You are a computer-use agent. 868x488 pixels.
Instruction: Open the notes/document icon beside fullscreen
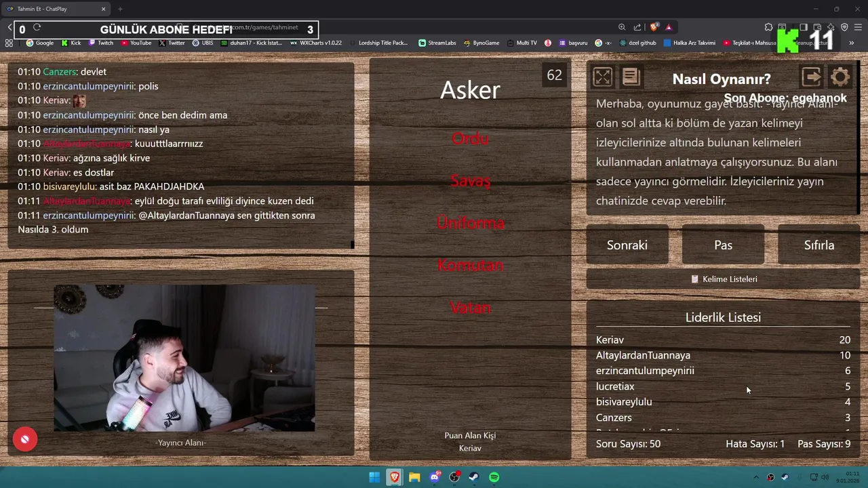(631, 77)
